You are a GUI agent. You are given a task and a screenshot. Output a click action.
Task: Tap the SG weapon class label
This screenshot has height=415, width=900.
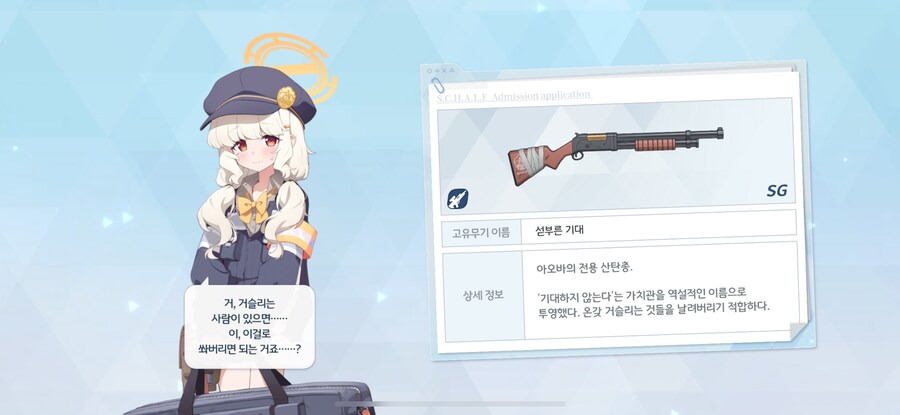click(777, 191)
